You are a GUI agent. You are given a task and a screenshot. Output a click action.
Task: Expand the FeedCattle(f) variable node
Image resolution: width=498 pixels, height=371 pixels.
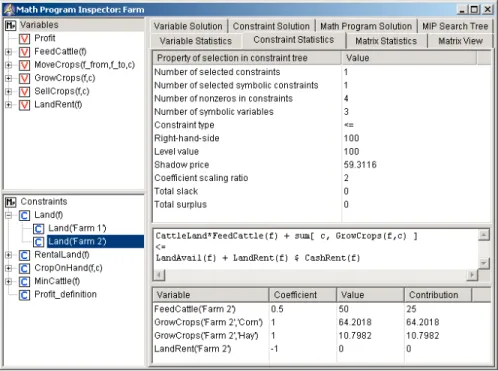pos(9,52)
